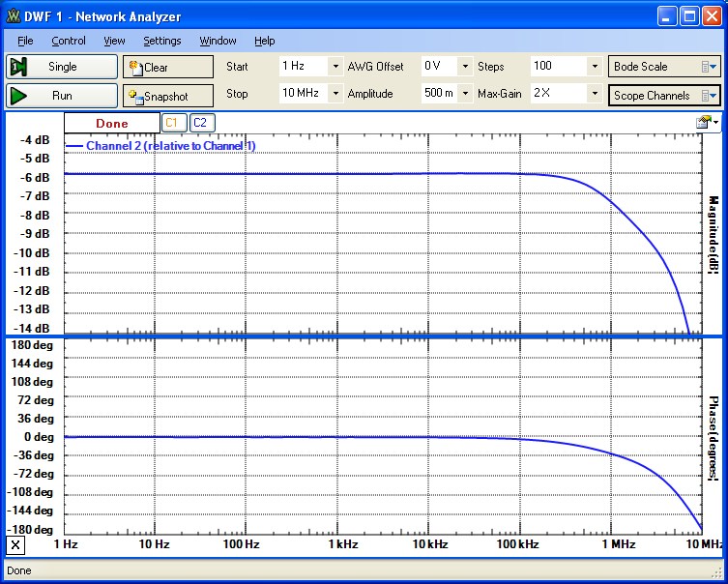Click the Channel 2 blue legend line
The image size is (728, 584).
tap(74, 146)
